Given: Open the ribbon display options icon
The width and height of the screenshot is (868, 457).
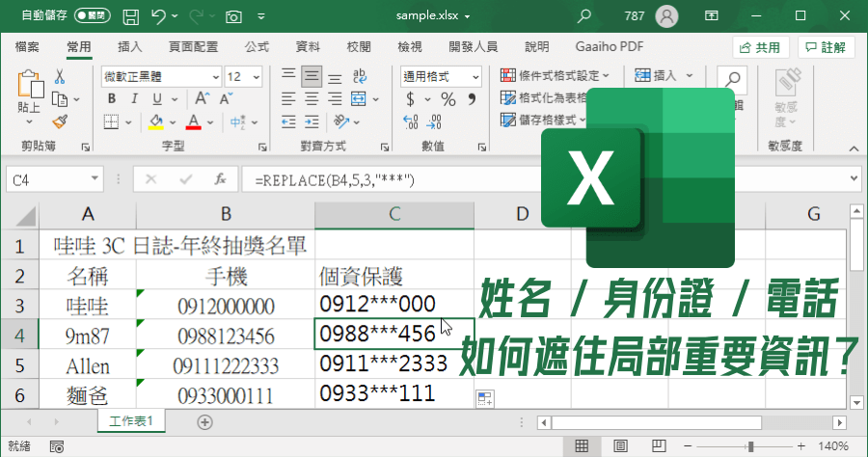Looking at the screenshot, I should point(712,15).
